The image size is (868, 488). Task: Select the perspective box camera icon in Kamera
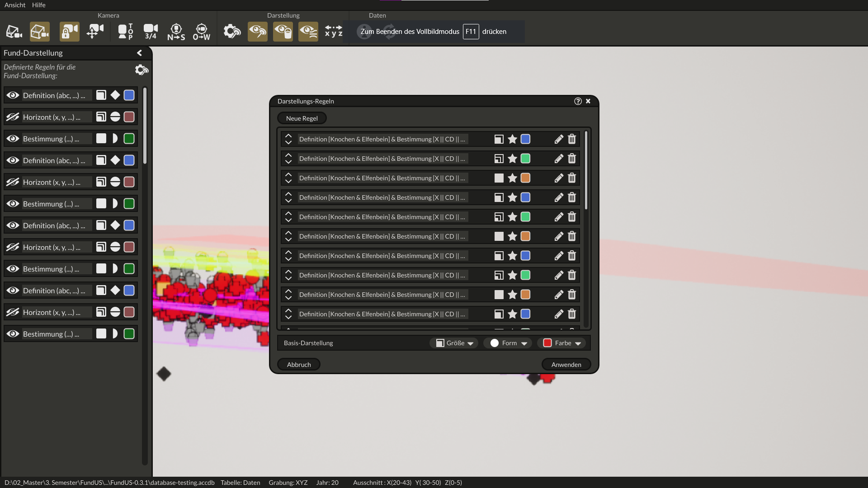[14, 32]
